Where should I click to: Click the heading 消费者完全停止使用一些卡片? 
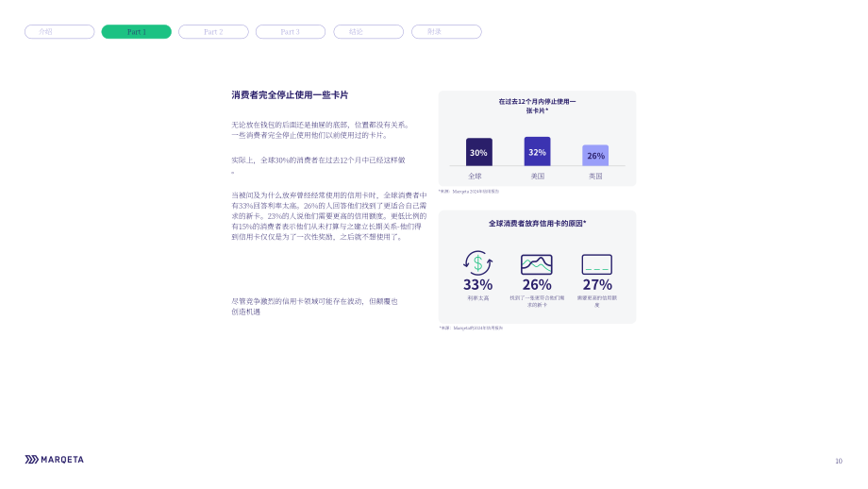click(x=290, y=95)
